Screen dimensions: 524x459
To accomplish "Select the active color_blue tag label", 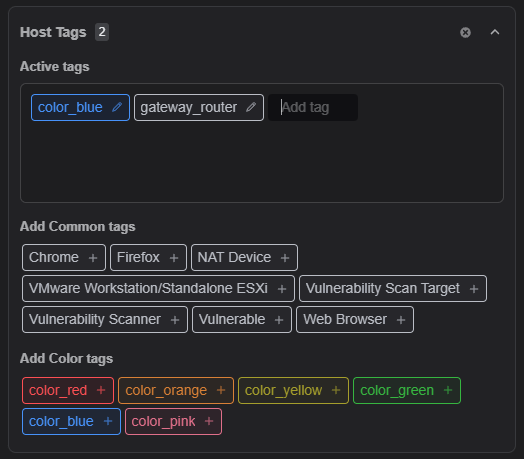I will pos(70,108).
